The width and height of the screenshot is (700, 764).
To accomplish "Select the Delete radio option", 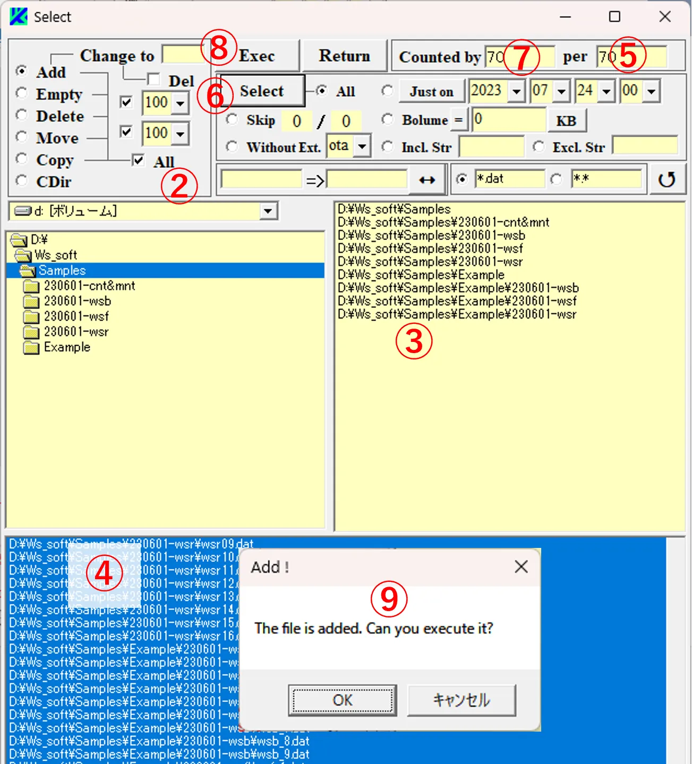I will 21,115.
